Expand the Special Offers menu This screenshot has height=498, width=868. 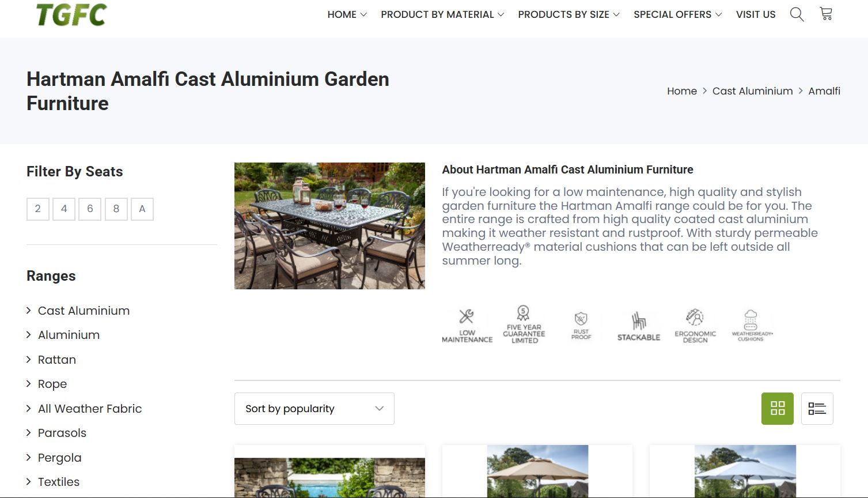point(677,14)
